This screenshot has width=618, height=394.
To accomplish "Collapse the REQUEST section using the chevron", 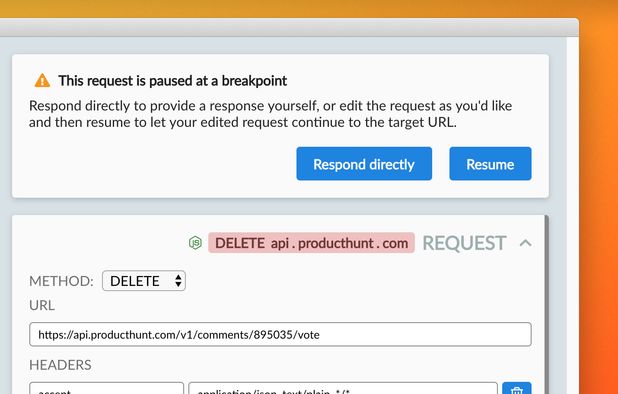I will (525, 243).
